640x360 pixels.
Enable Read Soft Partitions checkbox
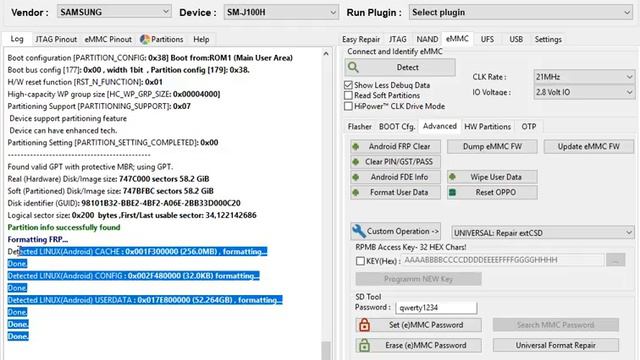click(x=348, y=96)
